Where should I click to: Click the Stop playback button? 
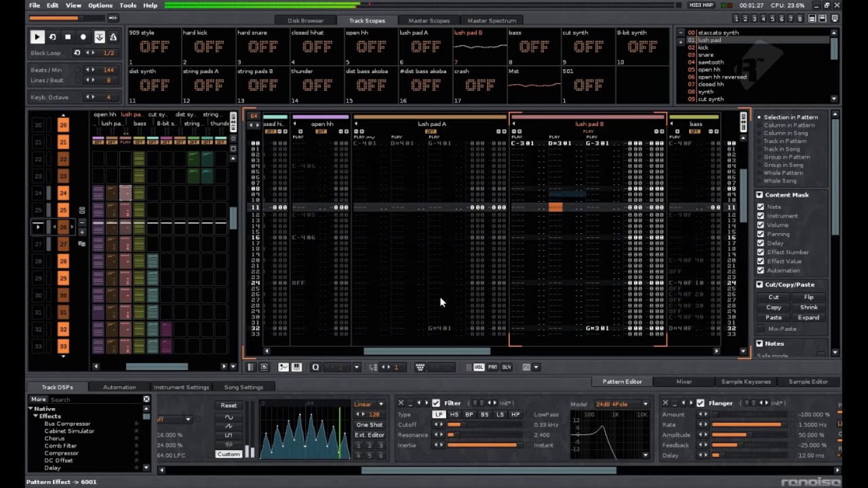[x=68, y=37]
